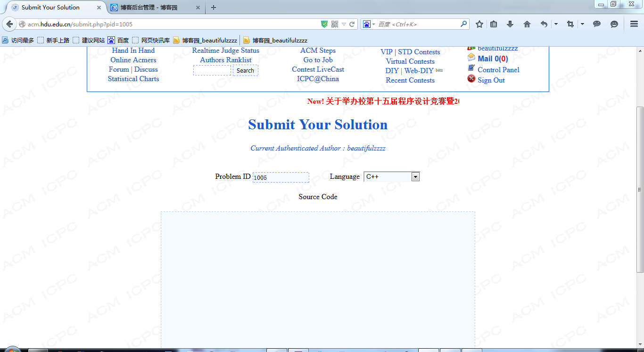Open a new tab with the plus button

click(214, 8)
